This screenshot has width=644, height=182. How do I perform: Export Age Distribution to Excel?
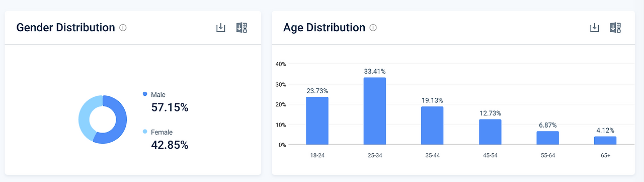[616, 28]
